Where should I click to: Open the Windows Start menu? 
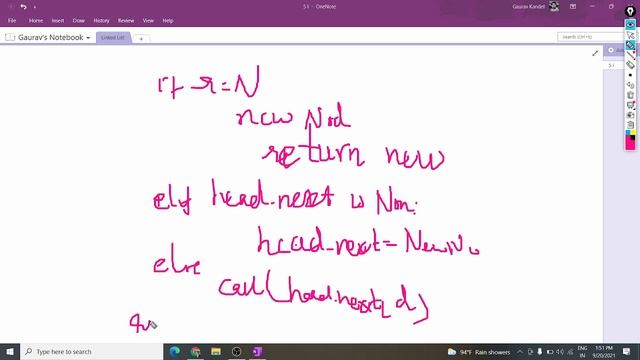tap(10, 351)
